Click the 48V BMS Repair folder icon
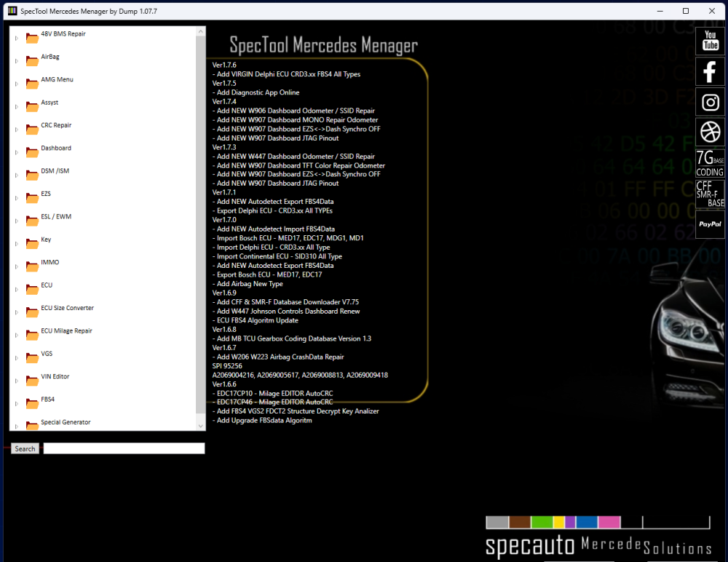The height and width of the screenshot is (562, 728). coord(32,38)
